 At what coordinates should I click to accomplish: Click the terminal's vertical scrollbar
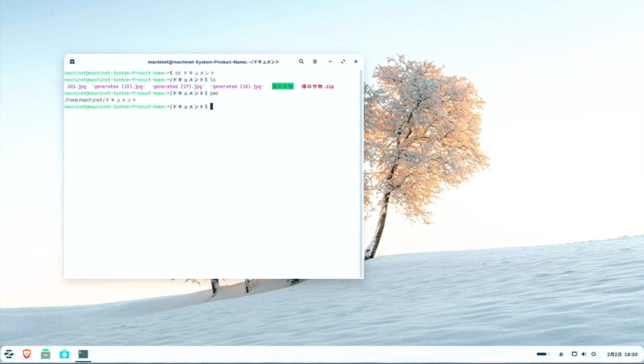pyautogui.click(x=361, y=170)
